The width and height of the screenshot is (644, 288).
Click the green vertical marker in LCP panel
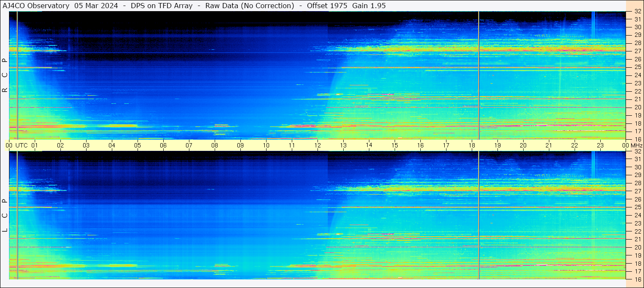click(x=17, y=215)
